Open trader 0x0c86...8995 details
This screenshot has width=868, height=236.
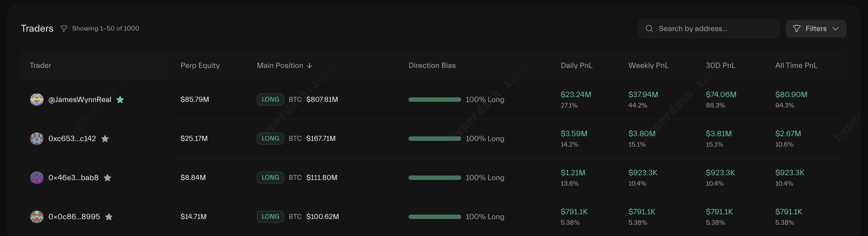[x=74, y=217]
